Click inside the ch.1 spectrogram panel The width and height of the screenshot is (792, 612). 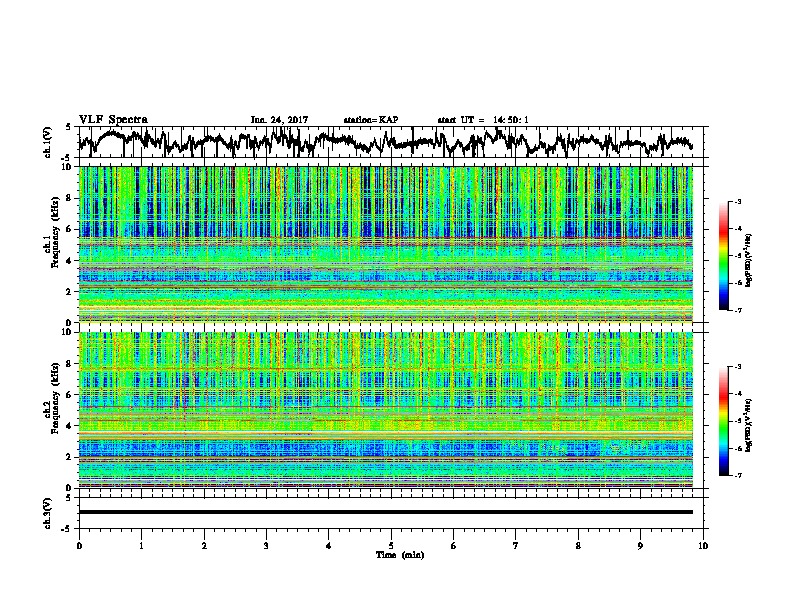click(386, 244)
